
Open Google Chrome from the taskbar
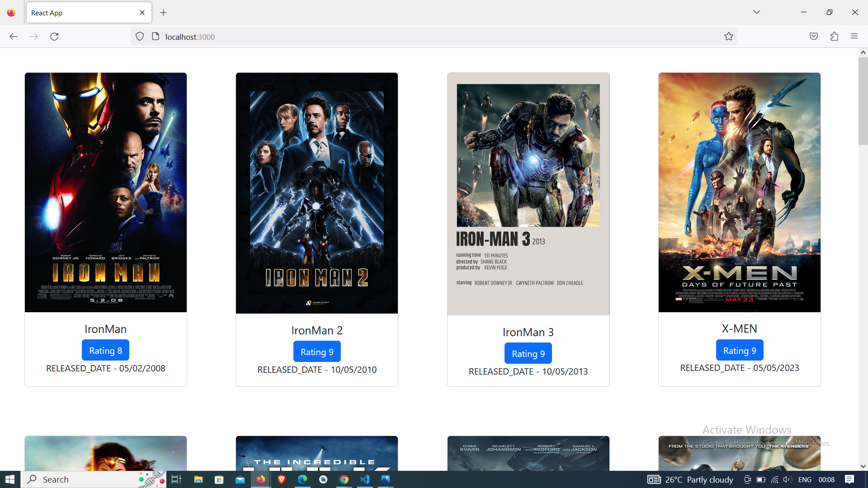(x=345, y=479)
